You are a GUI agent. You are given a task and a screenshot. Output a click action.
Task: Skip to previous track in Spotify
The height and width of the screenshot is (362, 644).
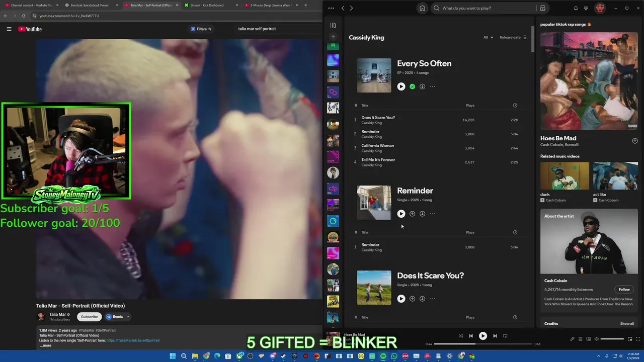(471, 336)
